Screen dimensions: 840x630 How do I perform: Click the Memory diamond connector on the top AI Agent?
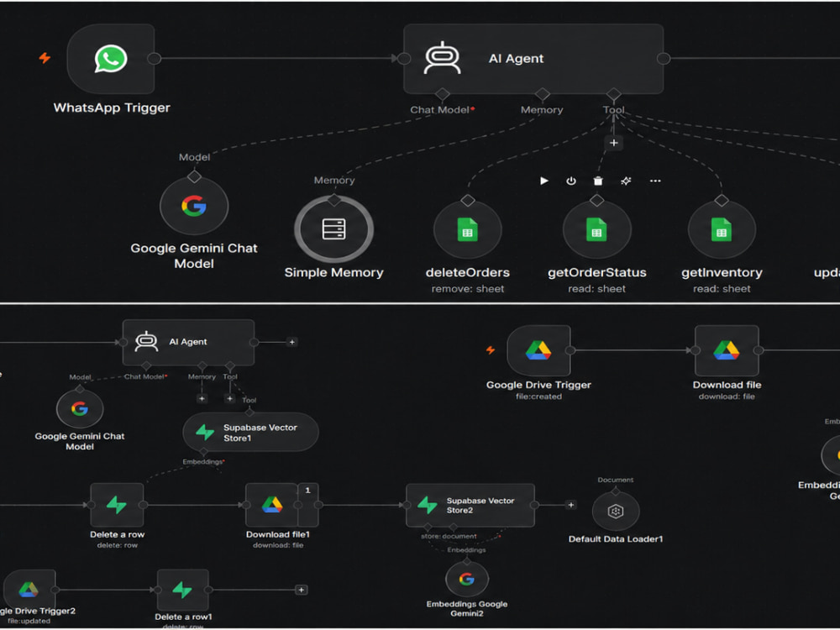coord(542,94)
